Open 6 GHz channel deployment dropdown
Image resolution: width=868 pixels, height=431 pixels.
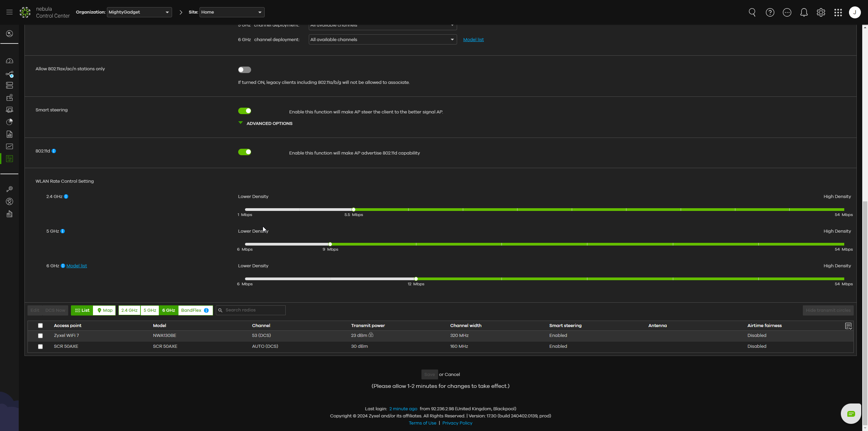point(382,40)
